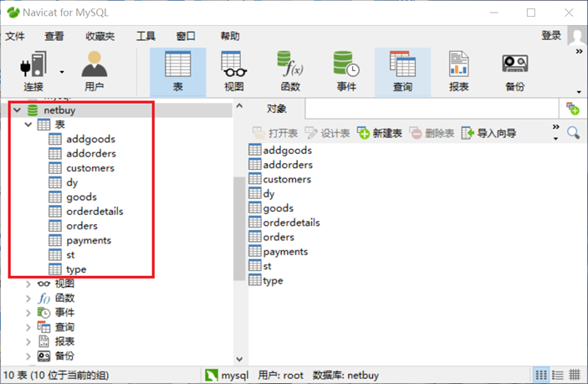Select payments in the object list
This screenshot has height=384, width=588.
pyautogui.click(x=285, y=251)
